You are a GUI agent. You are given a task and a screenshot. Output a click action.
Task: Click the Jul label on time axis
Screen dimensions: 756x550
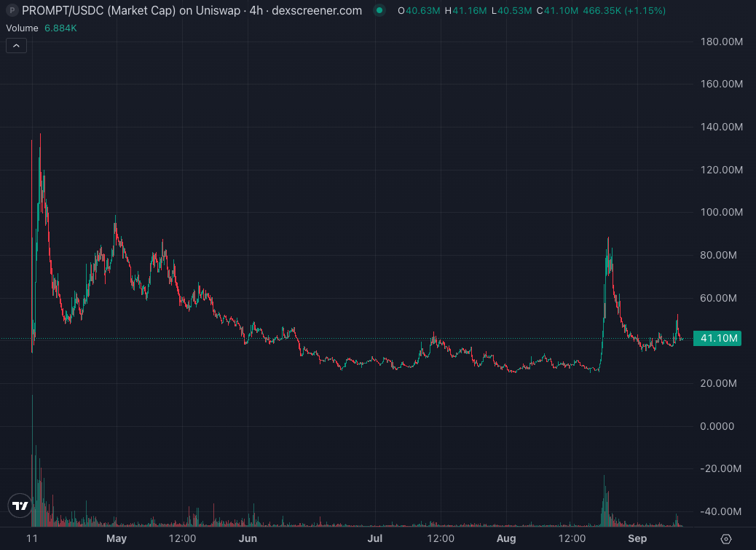coord(375,538)
